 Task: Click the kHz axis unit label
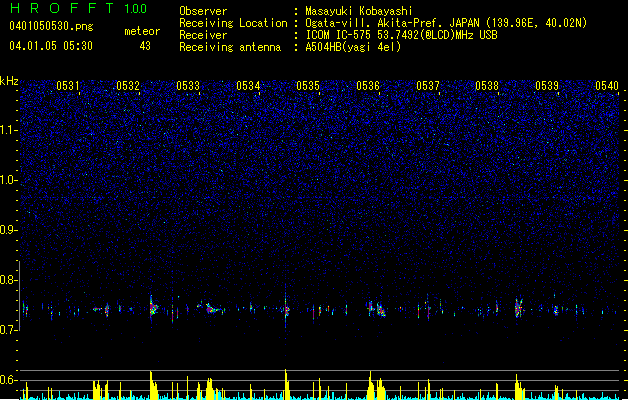9,81
